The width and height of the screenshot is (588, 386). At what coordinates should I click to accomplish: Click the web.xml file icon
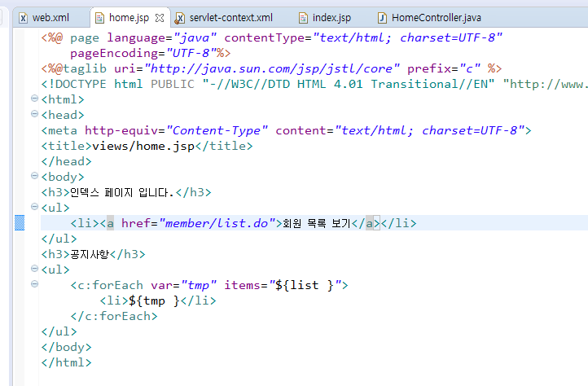click(24, 18)
